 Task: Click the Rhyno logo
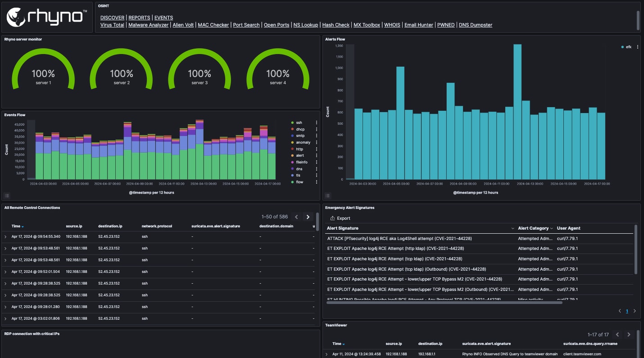[46, 17]
